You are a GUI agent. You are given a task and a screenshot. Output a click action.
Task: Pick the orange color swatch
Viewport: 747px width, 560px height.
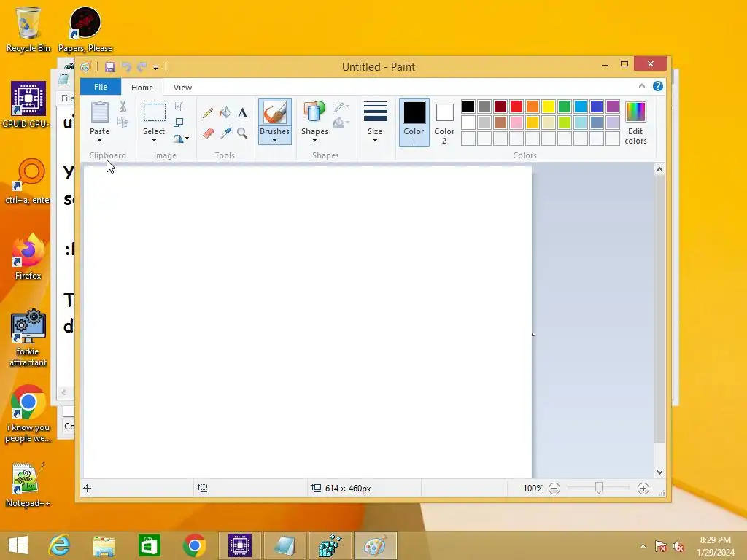pos(533,106)
